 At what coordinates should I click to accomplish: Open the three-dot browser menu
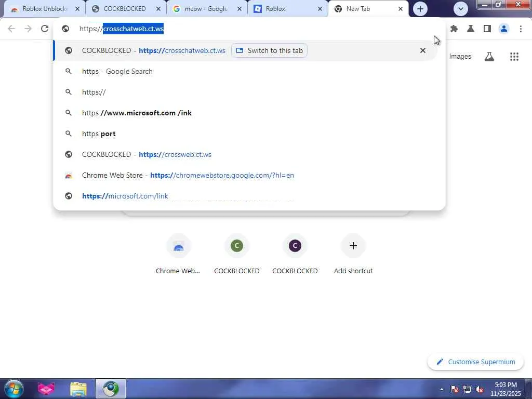[x=521, y=29]
